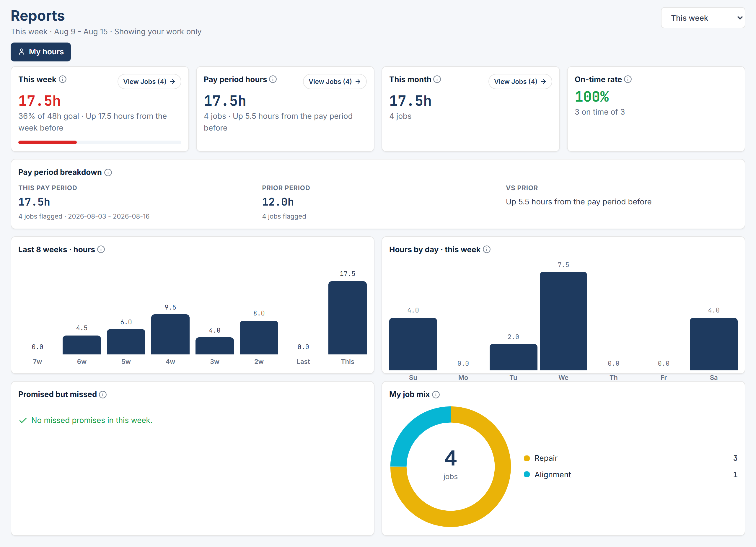Image resolution: width=756 pixels, height=547 pixels.
Task: Click the Wednesday bar showing 7.5 hours
Action: click(563, 321)
